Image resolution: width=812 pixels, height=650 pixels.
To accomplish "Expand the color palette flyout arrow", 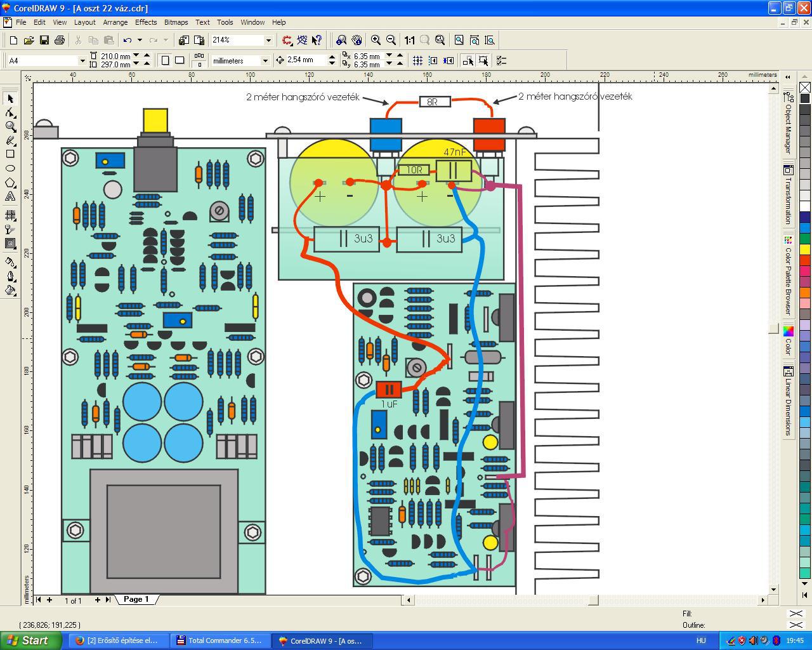I will tap(805, 595).
